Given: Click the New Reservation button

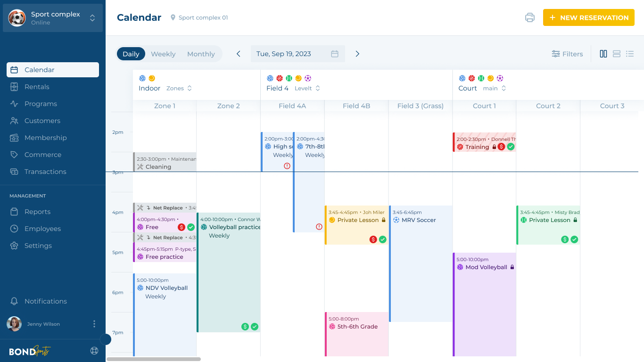Looking at the screenshot, I should click(589, 17).
